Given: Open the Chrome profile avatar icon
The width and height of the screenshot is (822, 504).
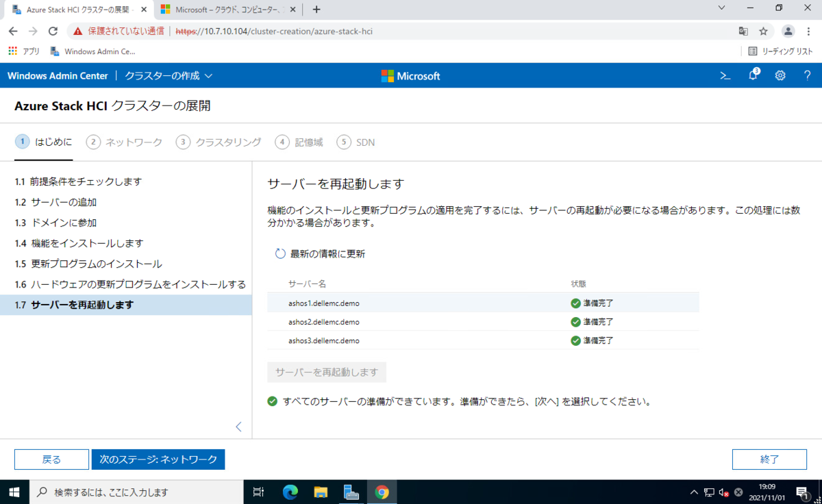Looking at the screenshot, I should (788, 32).
